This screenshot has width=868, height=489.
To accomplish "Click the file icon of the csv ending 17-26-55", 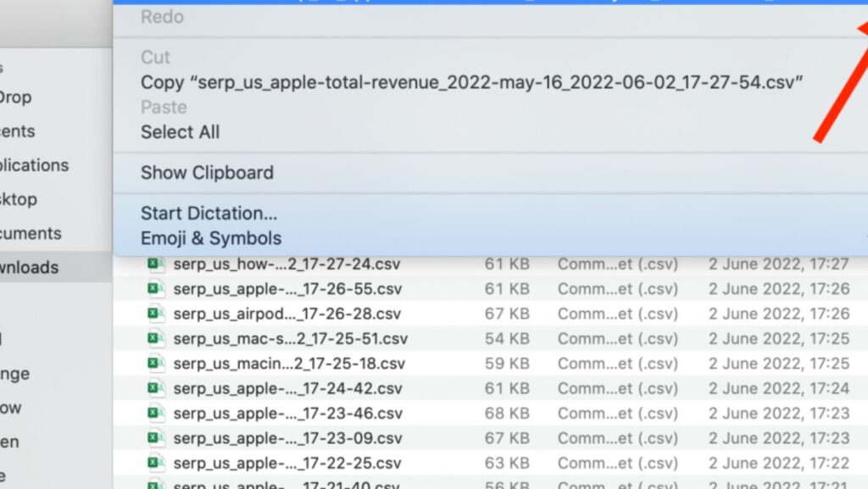I will point(155,289).
